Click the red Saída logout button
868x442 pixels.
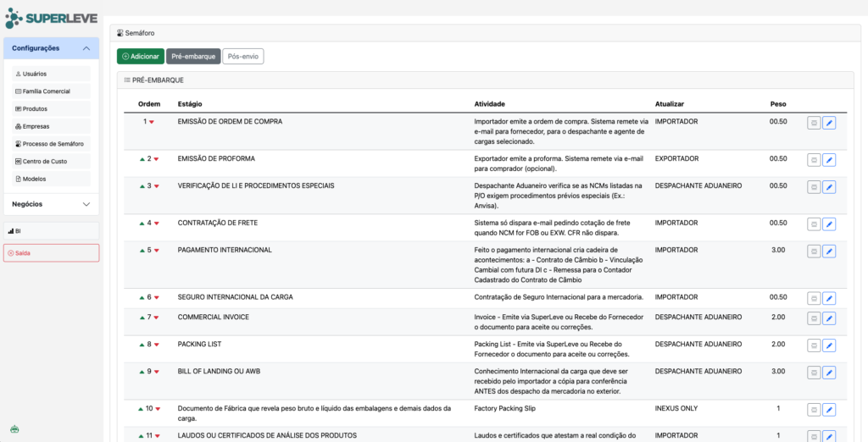pos(51,252)
